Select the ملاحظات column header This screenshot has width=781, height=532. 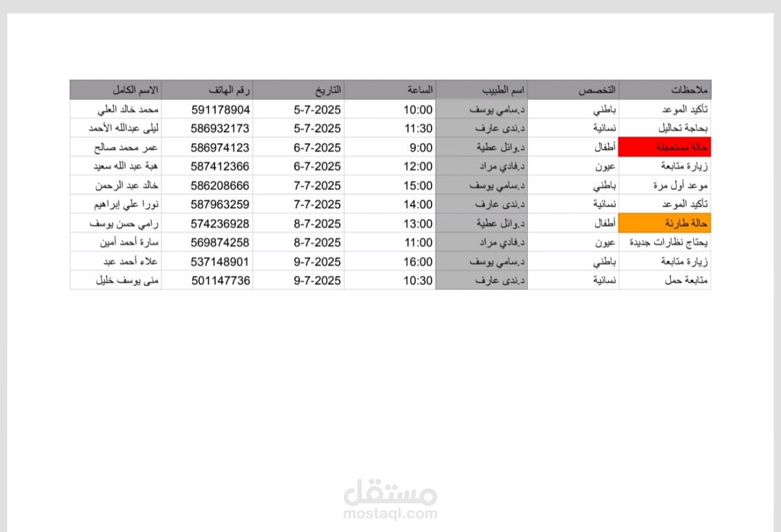coord(665,90)
